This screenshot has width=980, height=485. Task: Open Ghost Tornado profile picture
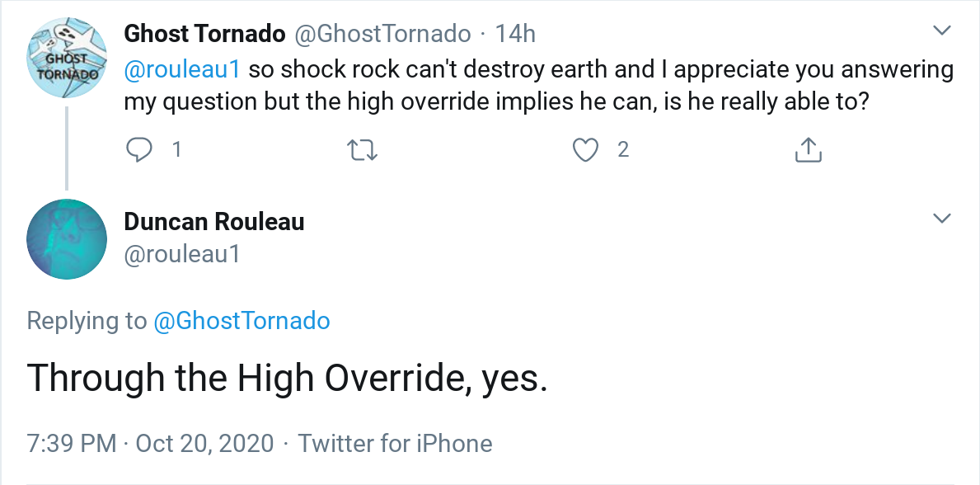67,58
